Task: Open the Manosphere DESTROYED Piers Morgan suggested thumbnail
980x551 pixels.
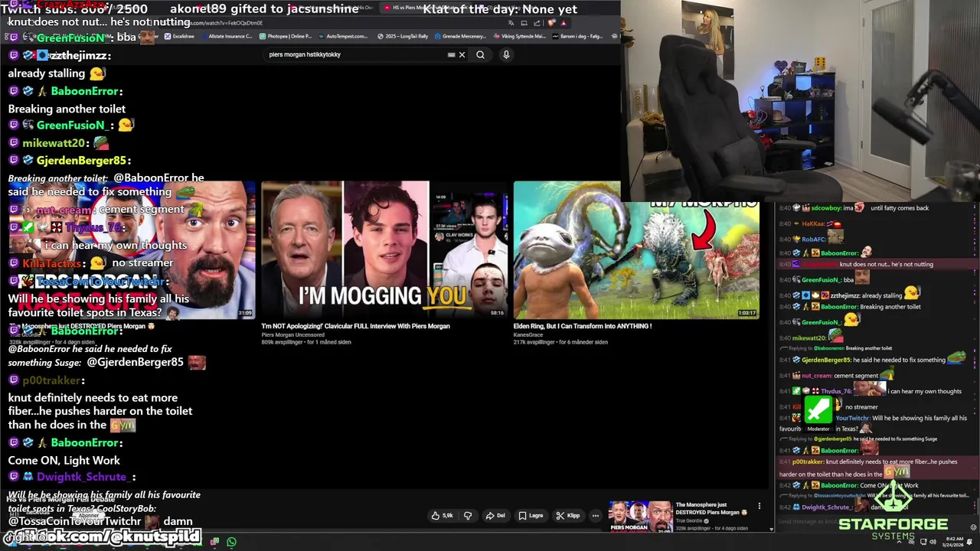Action: (x=640, y=516)
